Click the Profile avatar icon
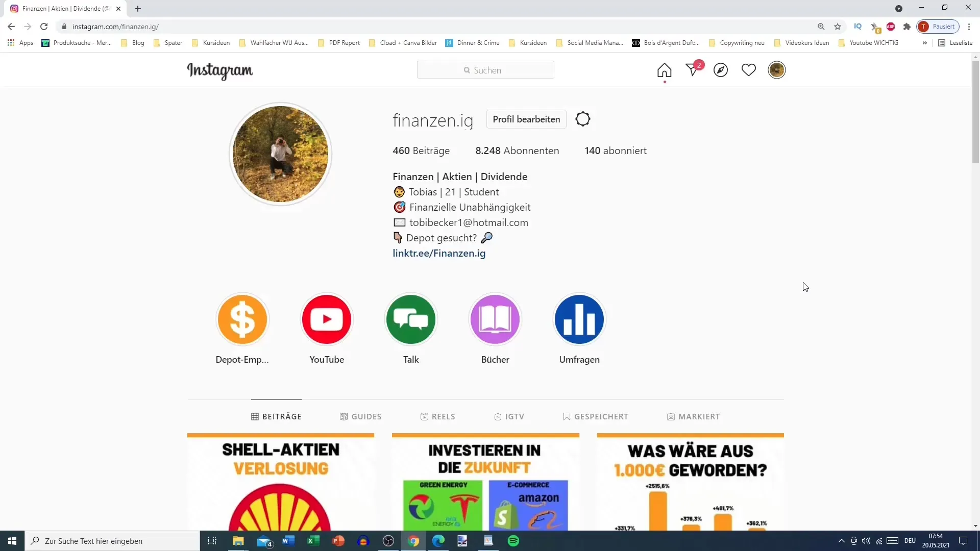 pyautogui.click(x=777, y=70)
